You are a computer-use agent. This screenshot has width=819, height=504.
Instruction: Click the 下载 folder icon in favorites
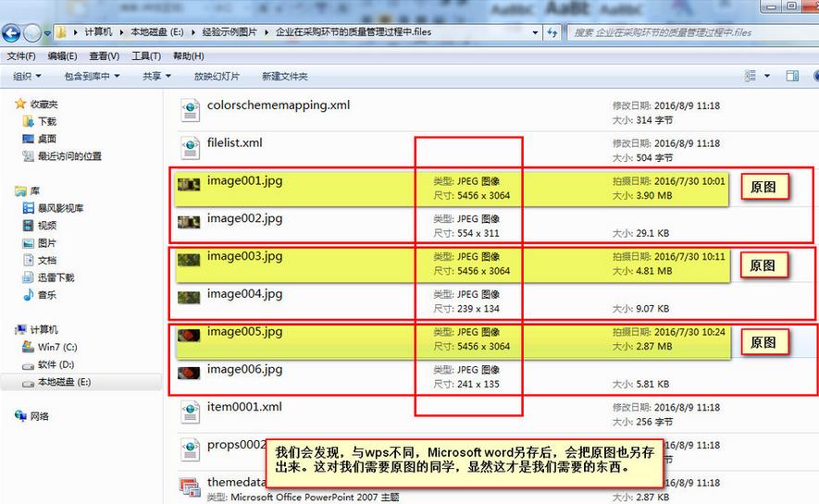click(28, 121)
